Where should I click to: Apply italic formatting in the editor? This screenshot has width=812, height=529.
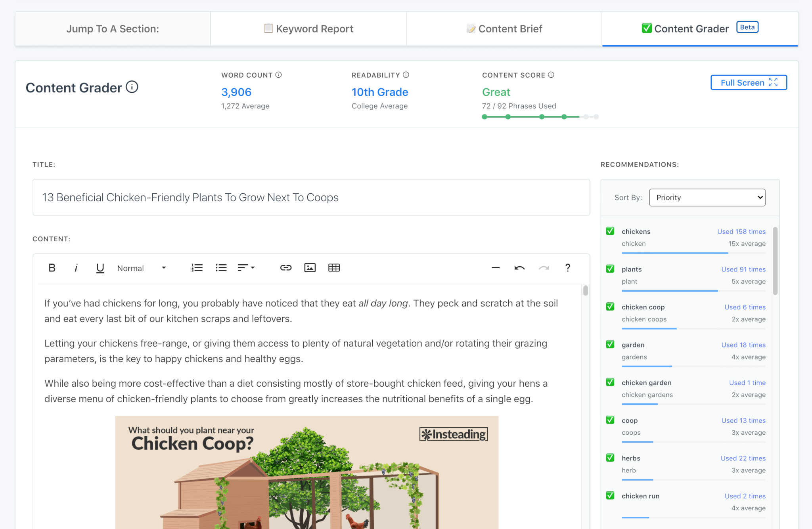coord(76,268)
